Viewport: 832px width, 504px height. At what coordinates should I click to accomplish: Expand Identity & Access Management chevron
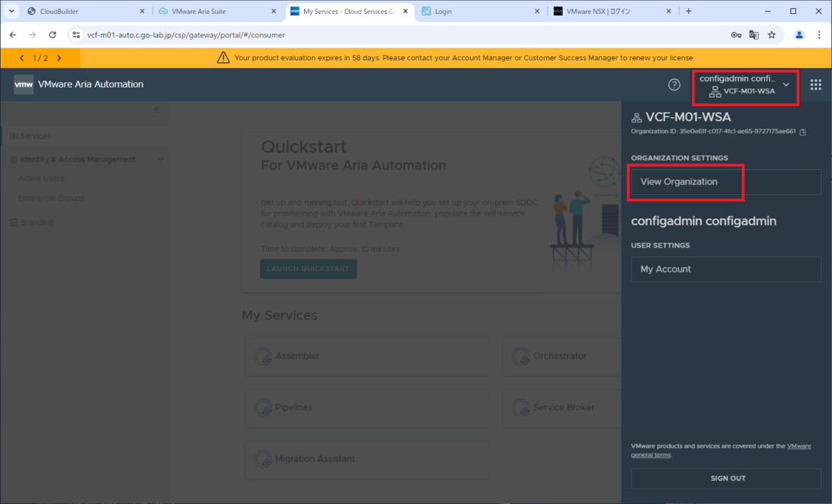pos(160,159)
